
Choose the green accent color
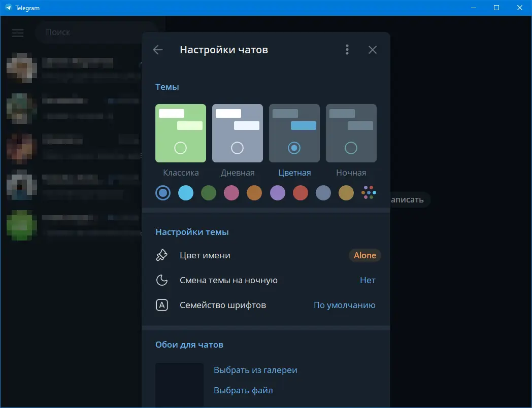pyautogui.click(x=209, y=193)
